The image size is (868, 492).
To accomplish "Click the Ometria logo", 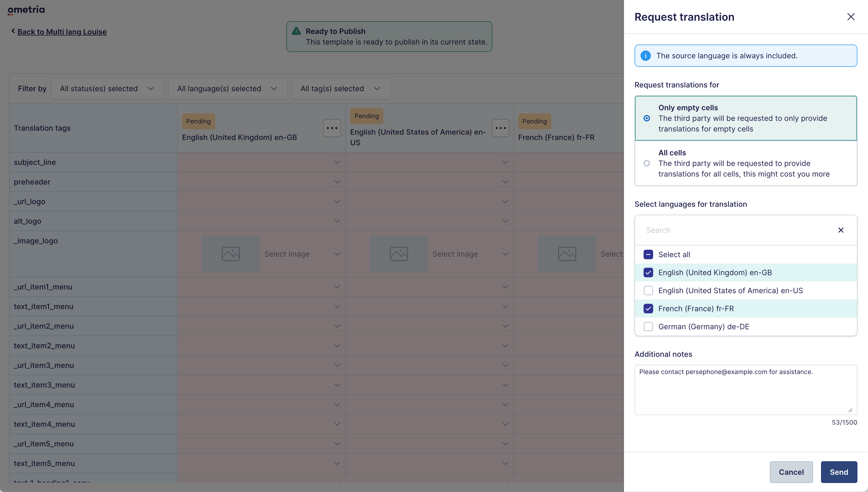I will pos(26,10).
